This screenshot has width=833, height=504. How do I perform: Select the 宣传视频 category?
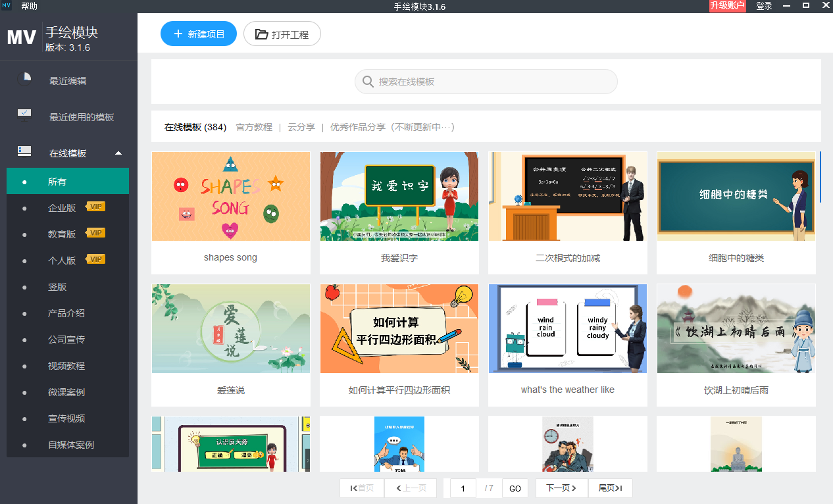coord(68,418)
